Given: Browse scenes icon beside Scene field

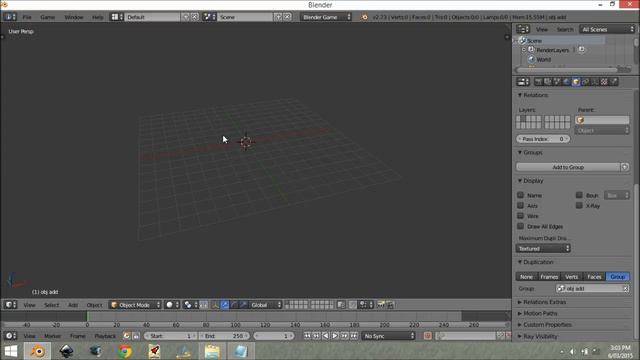Looking at the screenshot, I should 209,17.
